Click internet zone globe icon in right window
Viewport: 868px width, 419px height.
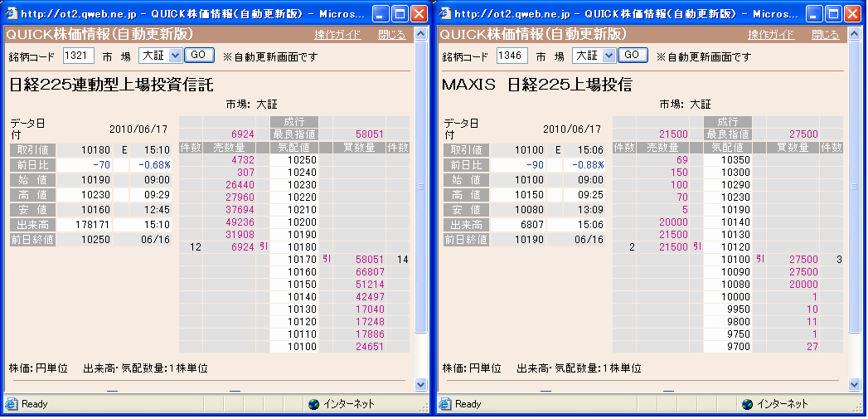[x=747, y=404]
